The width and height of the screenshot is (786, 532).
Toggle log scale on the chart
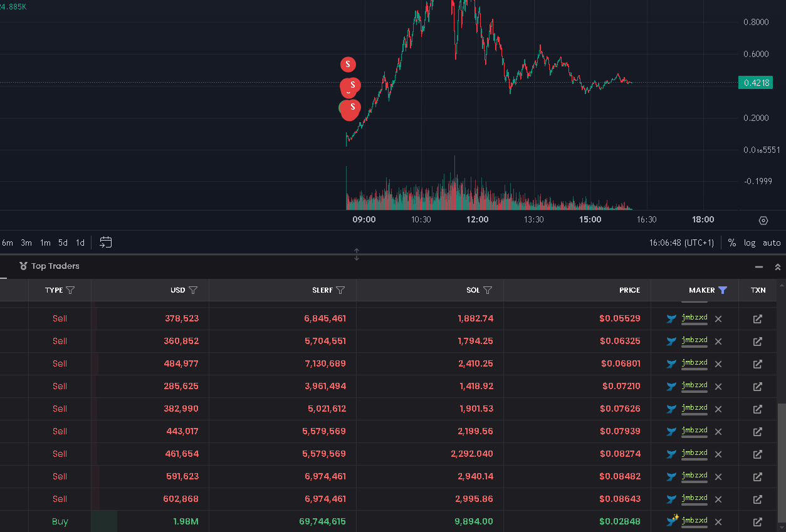[x=750, y=243]
